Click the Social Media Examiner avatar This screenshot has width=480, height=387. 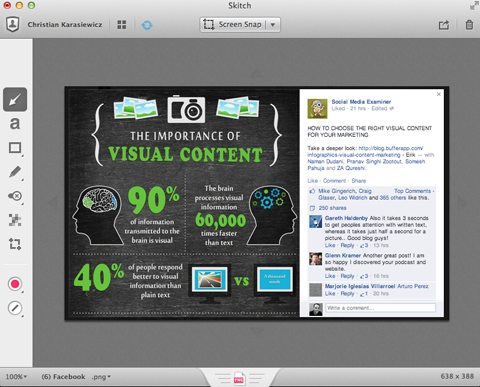pyautogui.click(x=317, y=109)
